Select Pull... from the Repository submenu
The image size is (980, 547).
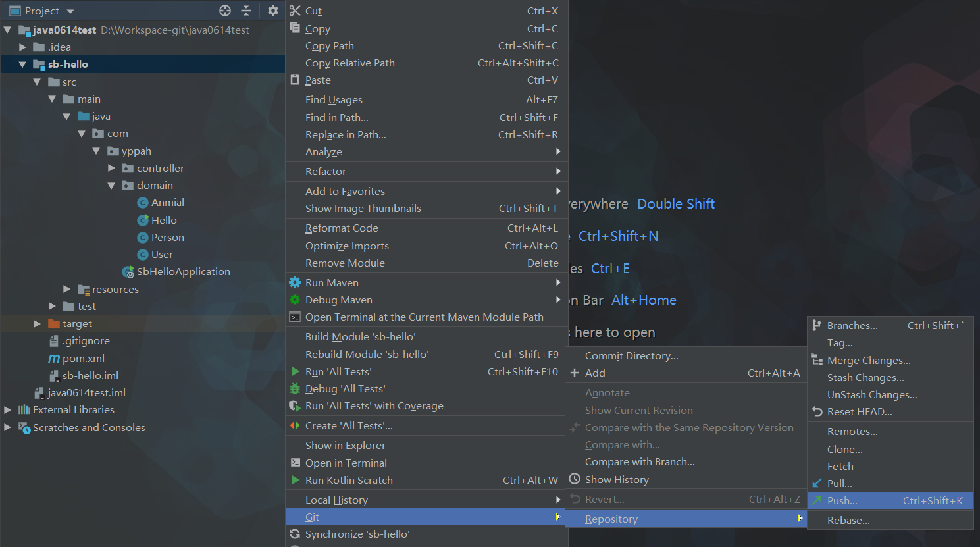pos(839,484)
